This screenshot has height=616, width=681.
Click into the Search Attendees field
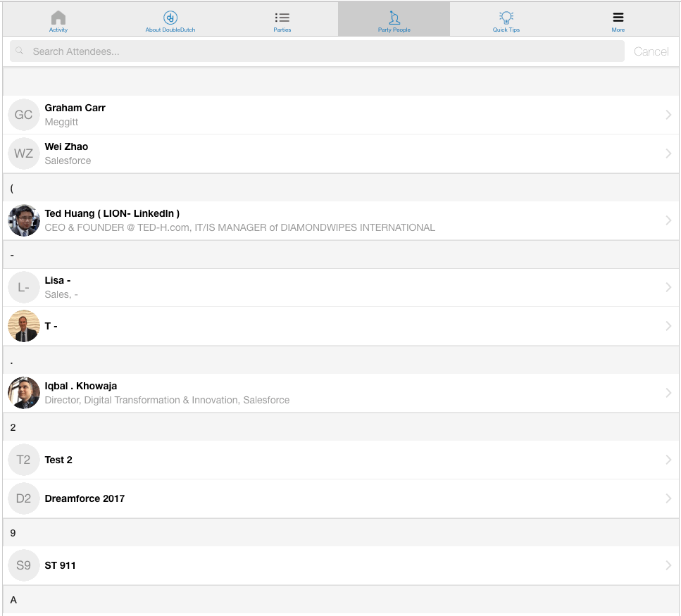[x=317, y=51]
